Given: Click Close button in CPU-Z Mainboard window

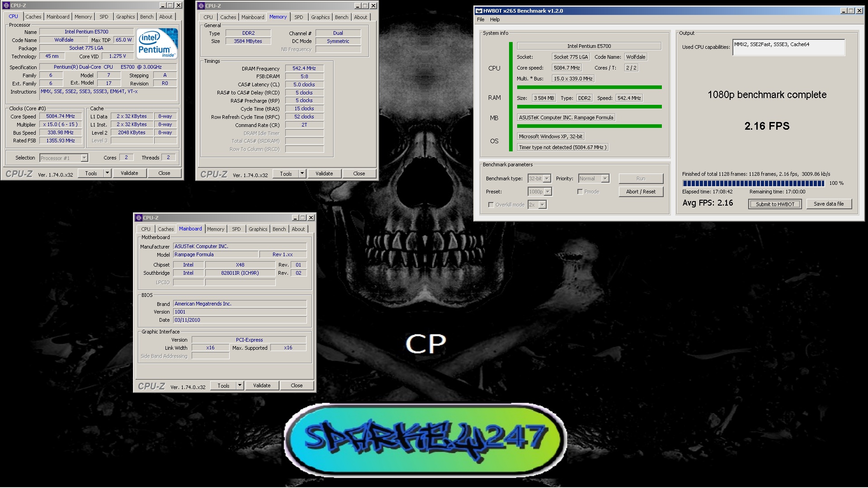Looking at the screenshot, I should (297, 385).
